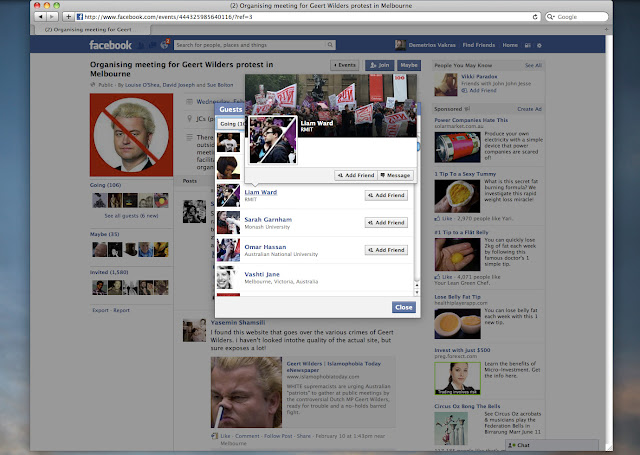This screenshot has width=640, height=455.
Task: Click the Google search box
Action: tap(577, 17)
